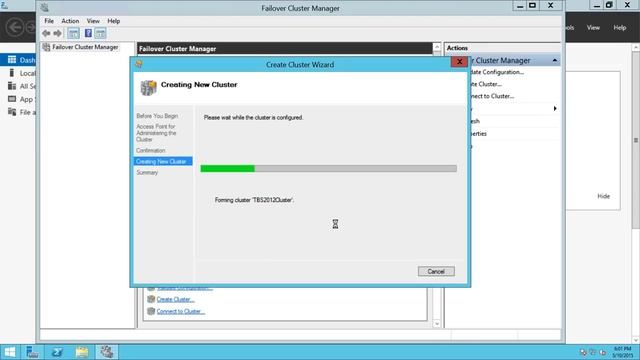Select the Confirmation wizard step

151,151
